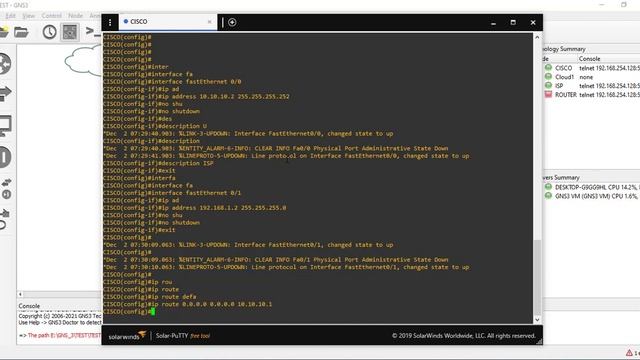The width and height of the screenshot is (640, 360).
Task: Close the CISCO session tab
Action: [210, 22]
